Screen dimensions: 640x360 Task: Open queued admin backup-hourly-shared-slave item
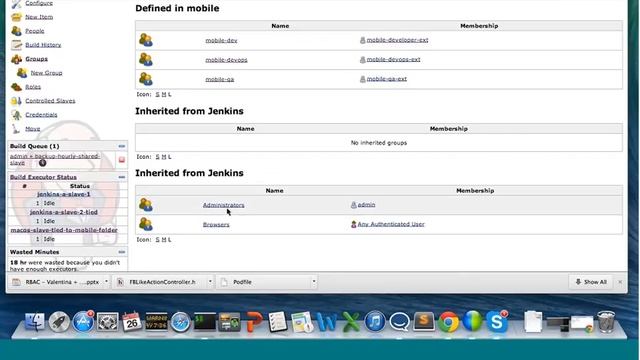point(55,160)
